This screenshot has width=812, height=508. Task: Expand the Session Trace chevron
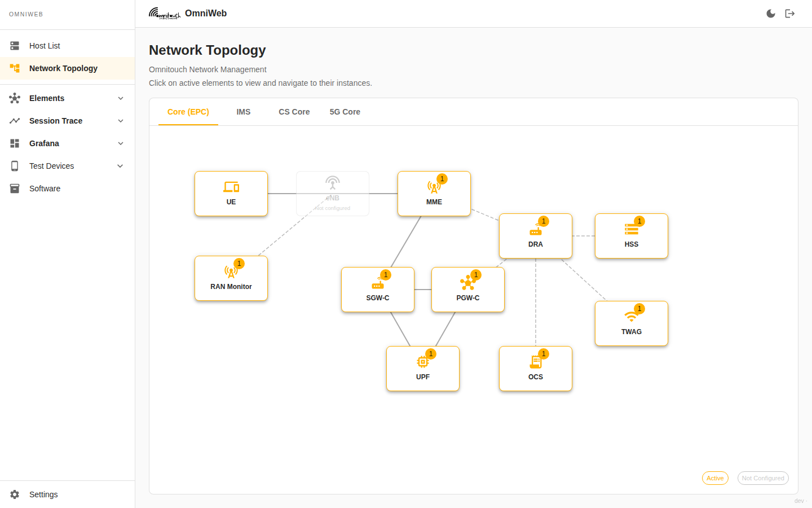(x=121, y=121)
